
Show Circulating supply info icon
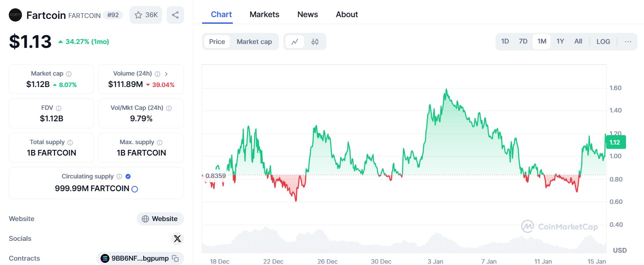pyautogui.click(x=119, y=177)
